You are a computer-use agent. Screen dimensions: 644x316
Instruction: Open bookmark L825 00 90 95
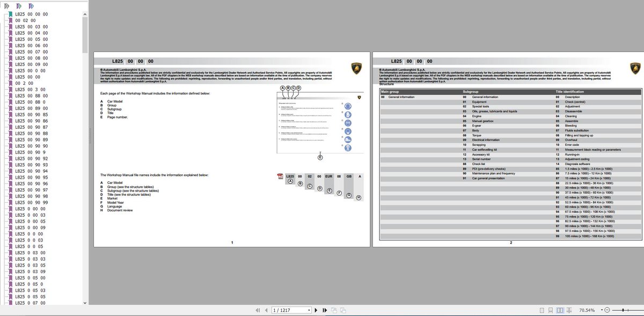pyautogui.click(x=31, y=177)
